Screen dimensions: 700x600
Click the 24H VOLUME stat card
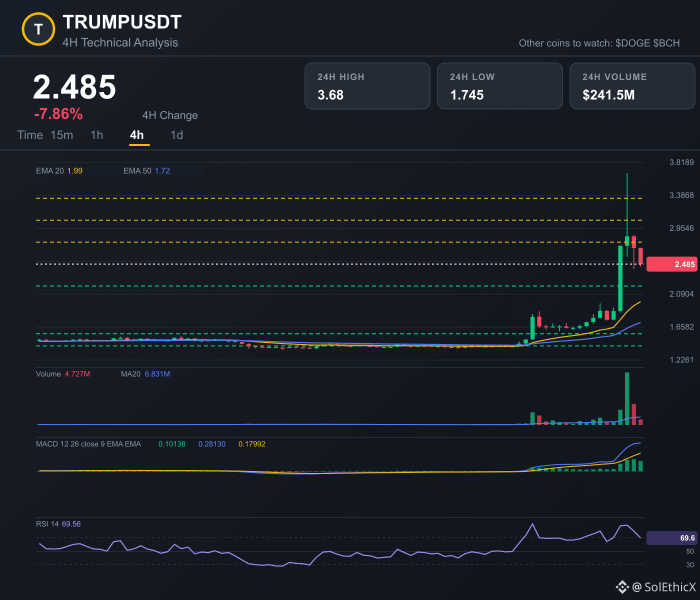pyautogui.click(x=632, y=86)
